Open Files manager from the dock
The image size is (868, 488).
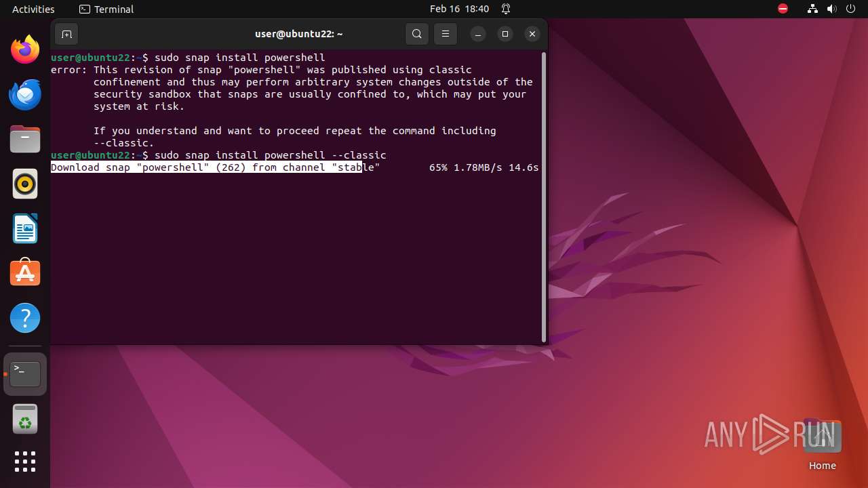click(x=25, y=139)
